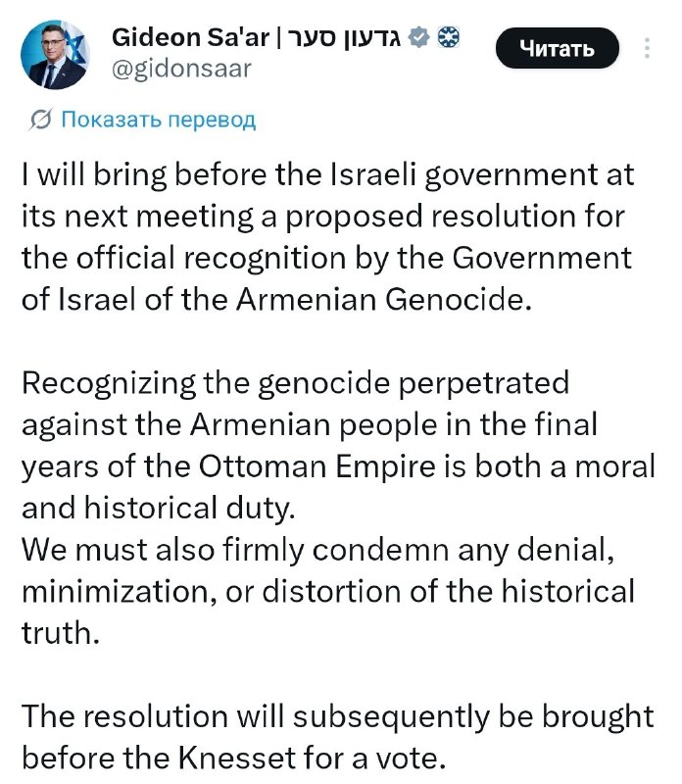Image resolution: width=682 pixels, height=784 pixels.
Task: Click the Hebrew name גדעון סער
Action: (344, 37)
